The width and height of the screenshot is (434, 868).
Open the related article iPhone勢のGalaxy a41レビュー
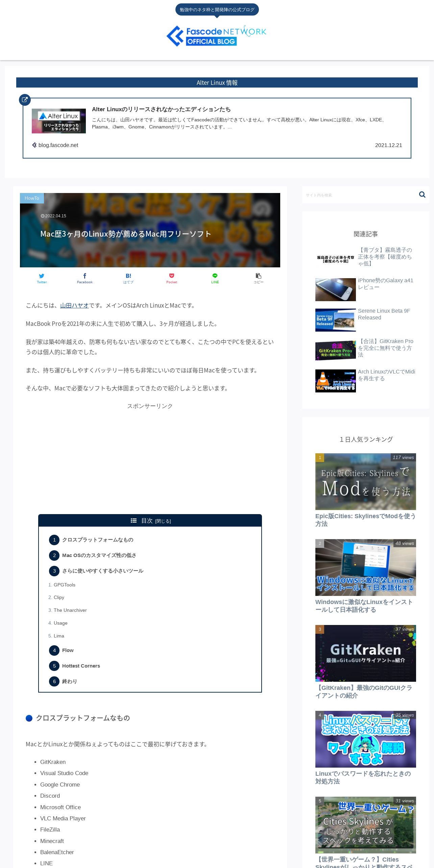[386, 284]
